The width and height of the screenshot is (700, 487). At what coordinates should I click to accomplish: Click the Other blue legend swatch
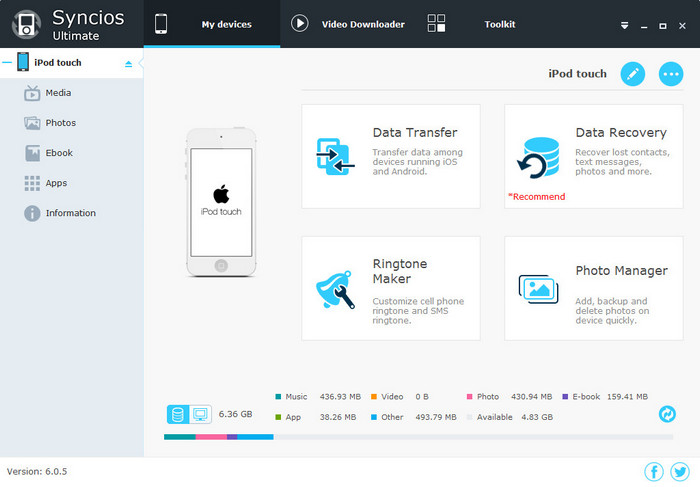[x=374, y=417]
